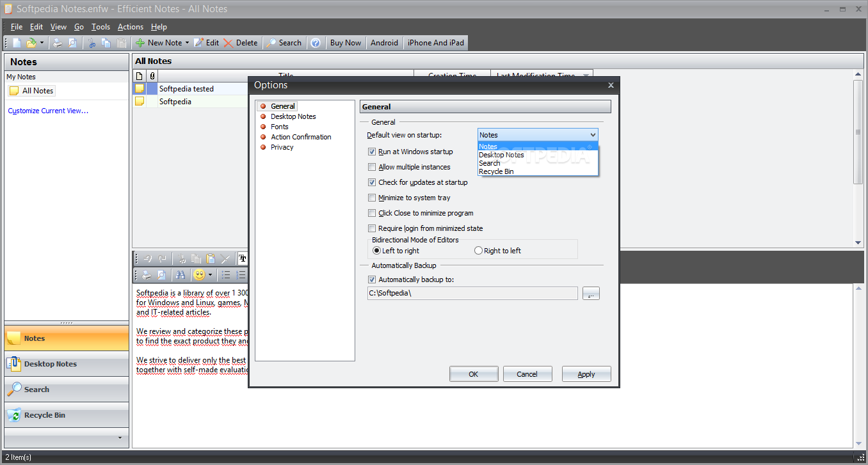Click Apply in the Options dialog
Screen dimensions: 868x465
coord(586,374)
